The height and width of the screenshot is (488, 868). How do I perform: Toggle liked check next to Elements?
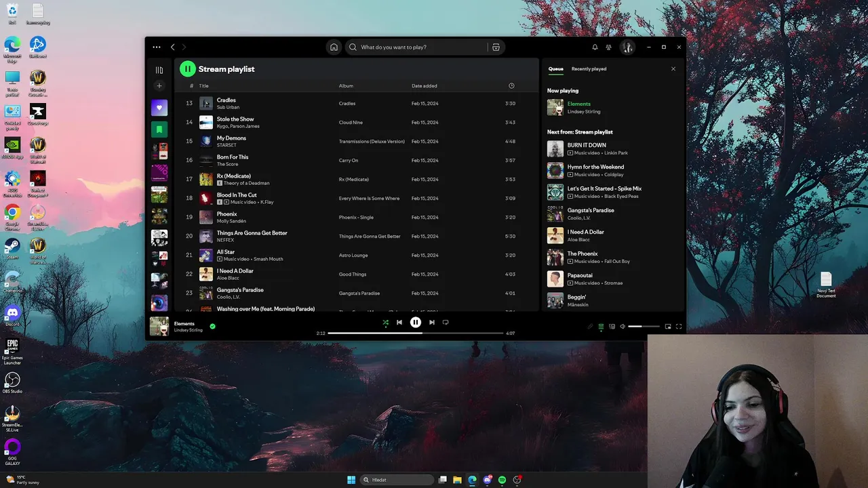click(x=212, y=326)
